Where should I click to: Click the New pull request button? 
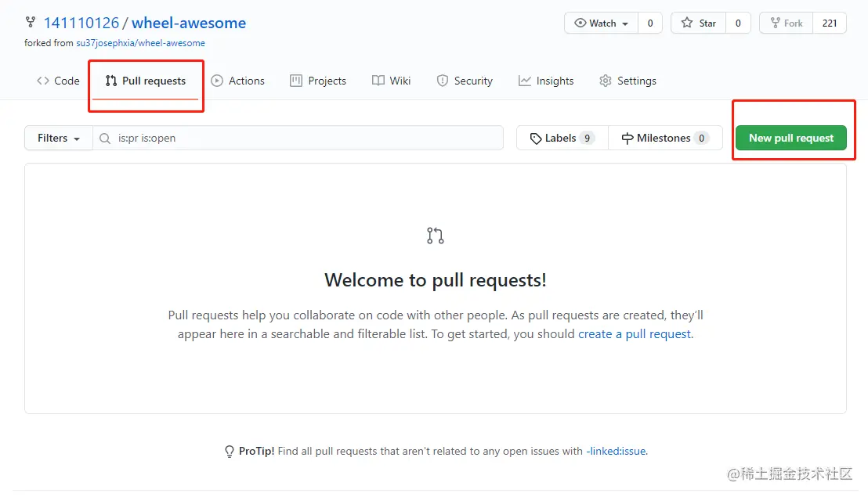tap(791, 139)
